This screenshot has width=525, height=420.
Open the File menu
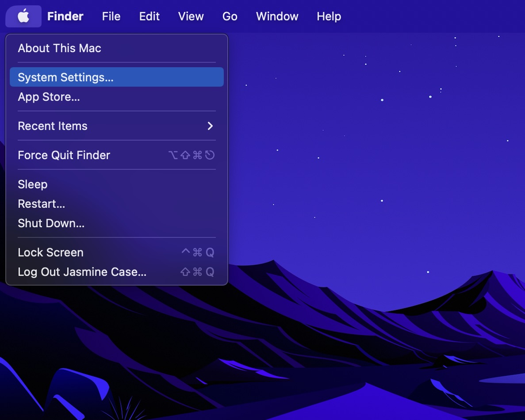111,16
